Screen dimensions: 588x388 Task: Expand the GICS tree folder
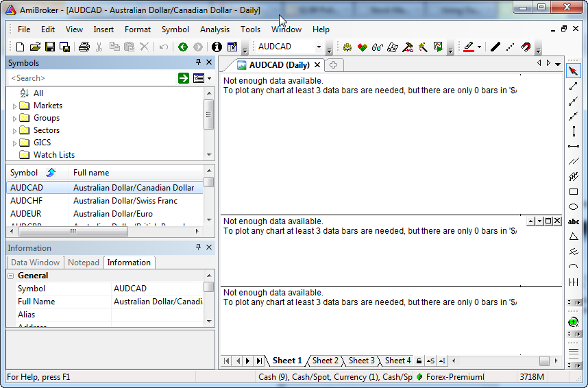(x=14, y=143)
